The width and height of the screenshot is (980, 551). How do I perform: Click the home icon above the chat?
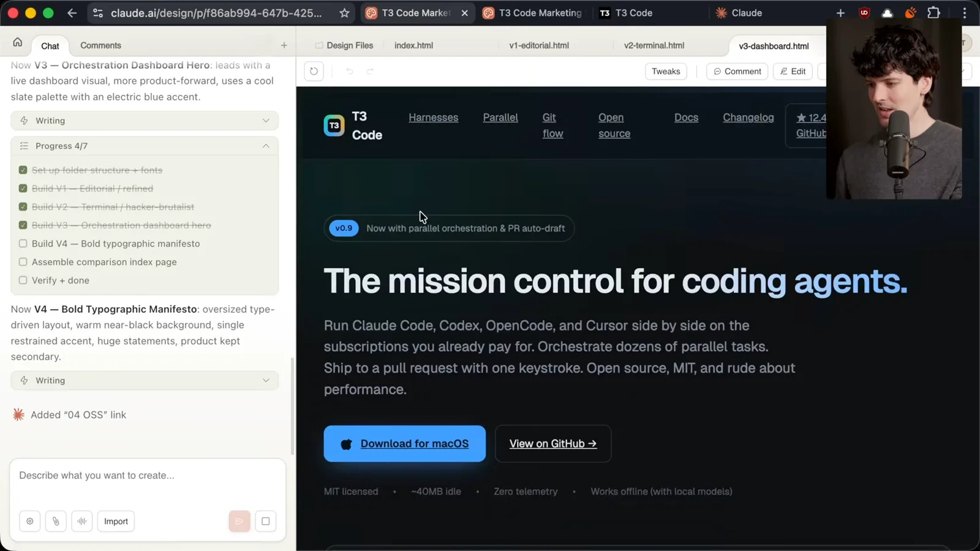click(17, 42)
